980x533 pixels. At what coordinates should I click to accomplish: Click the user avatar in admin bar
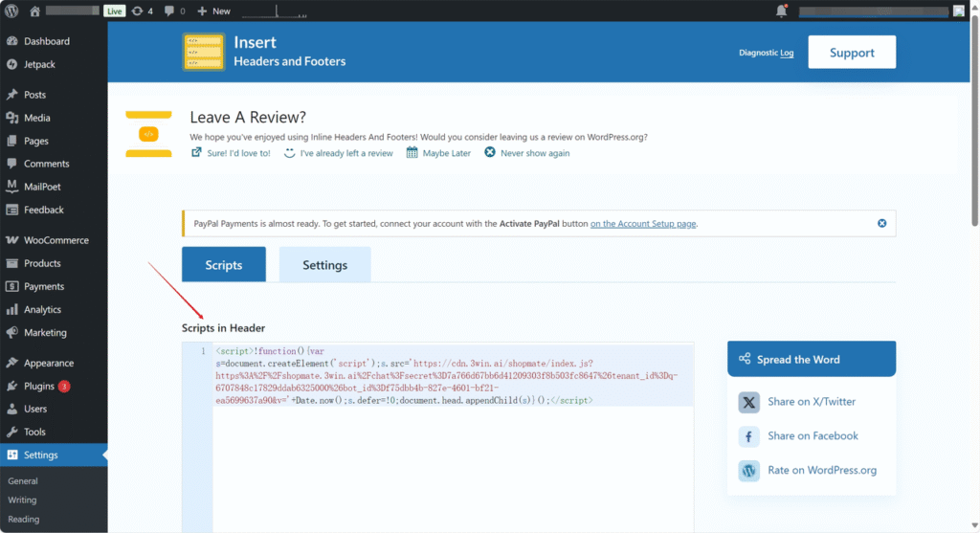959,11
